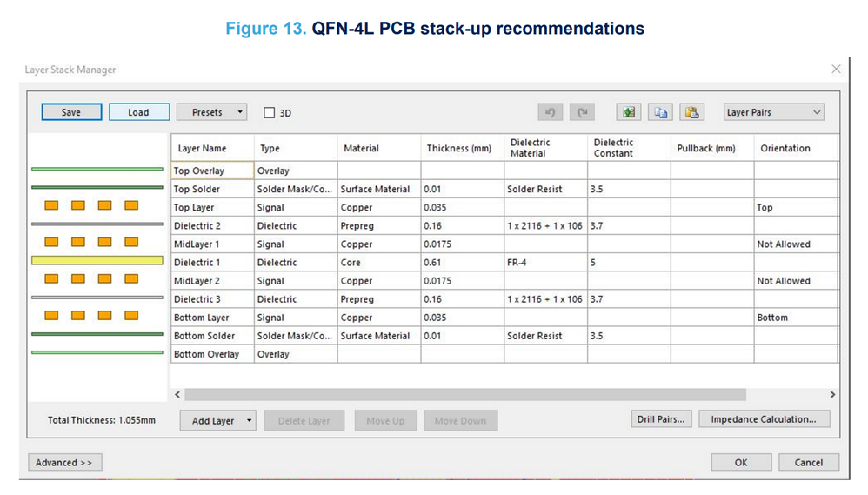
Task: Select the MidLayer 1 name cell
Action: coord(212,244)
